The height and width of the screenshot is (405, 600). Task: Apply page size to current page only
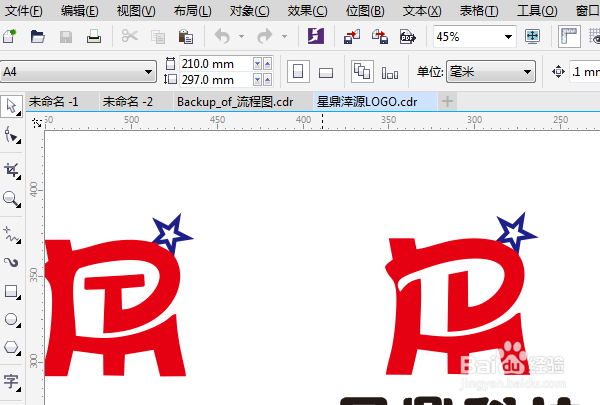point(390,72)
